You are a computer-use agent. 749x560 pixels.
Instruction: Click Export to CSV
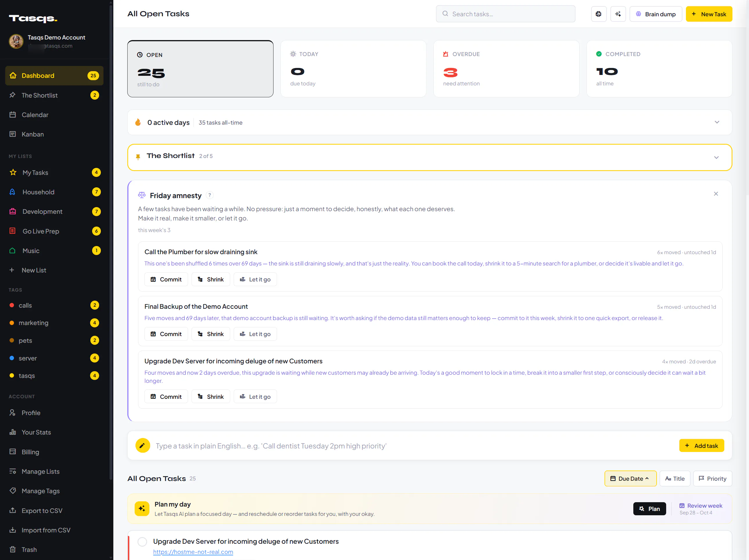[54, 510]
